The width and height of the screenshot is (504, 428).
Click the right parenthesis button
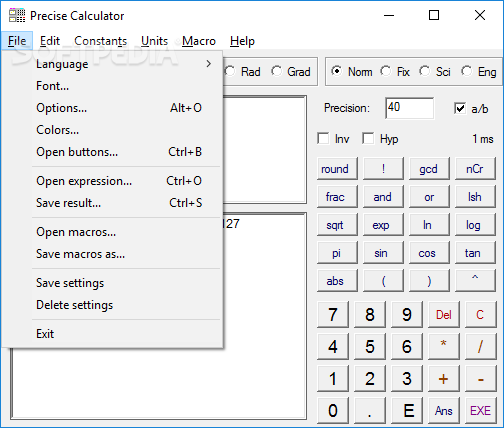429,281
